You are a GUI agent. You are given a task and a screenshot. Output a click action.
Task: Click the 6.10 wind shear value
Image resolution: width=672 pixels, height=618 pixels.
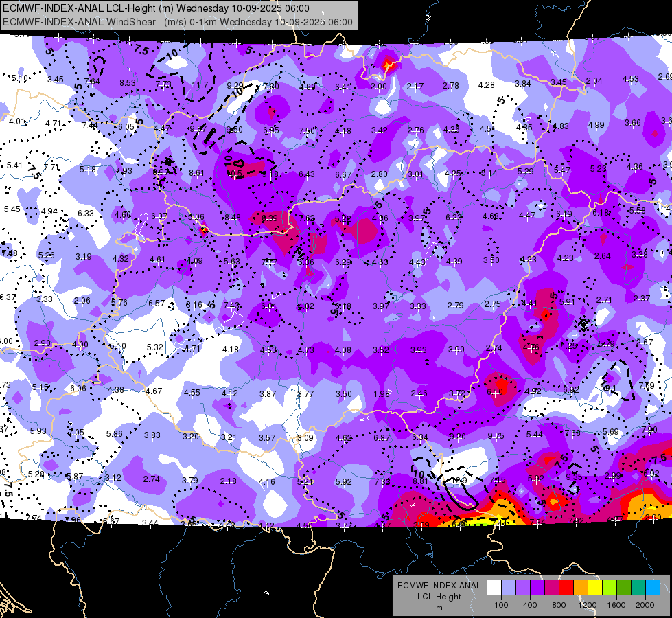pyautogui.click(x=495, y=392)
